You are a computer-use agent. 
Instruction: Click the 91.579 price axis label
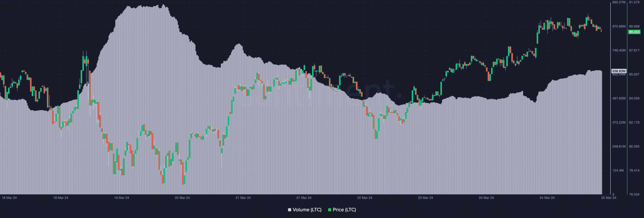tap(634, 2)
